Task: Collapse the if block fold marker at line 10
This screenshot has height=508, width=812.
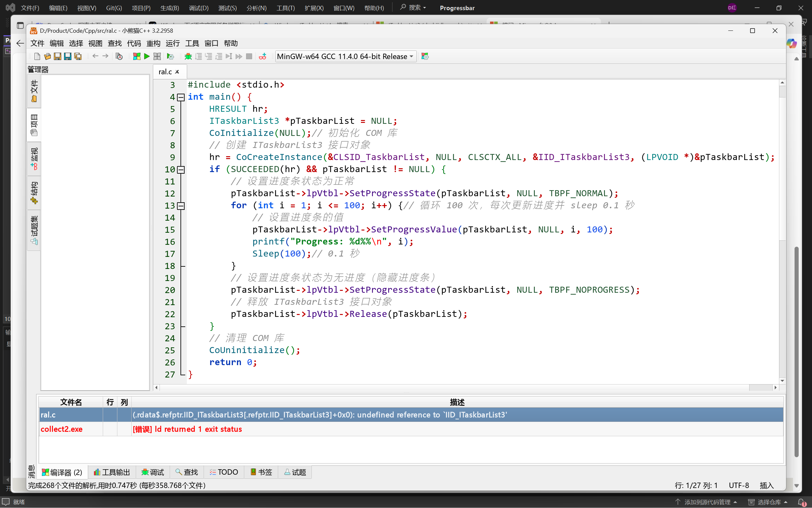Action: 181,170
